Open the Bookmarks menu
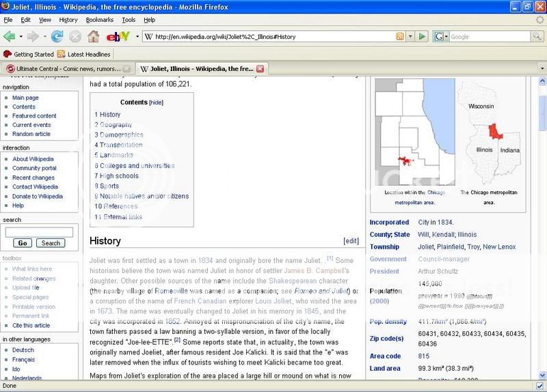The height and width of the screenshot is (392, 547). [99, 20]
